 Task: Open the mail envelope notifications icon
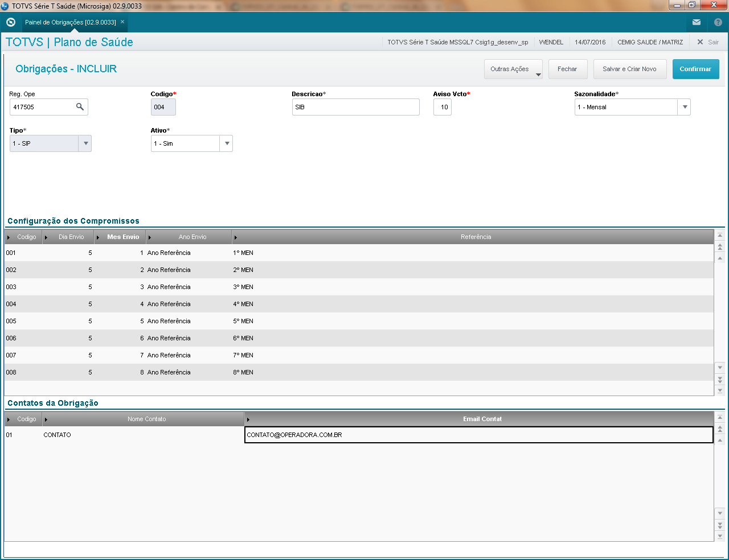pos(697,22)
